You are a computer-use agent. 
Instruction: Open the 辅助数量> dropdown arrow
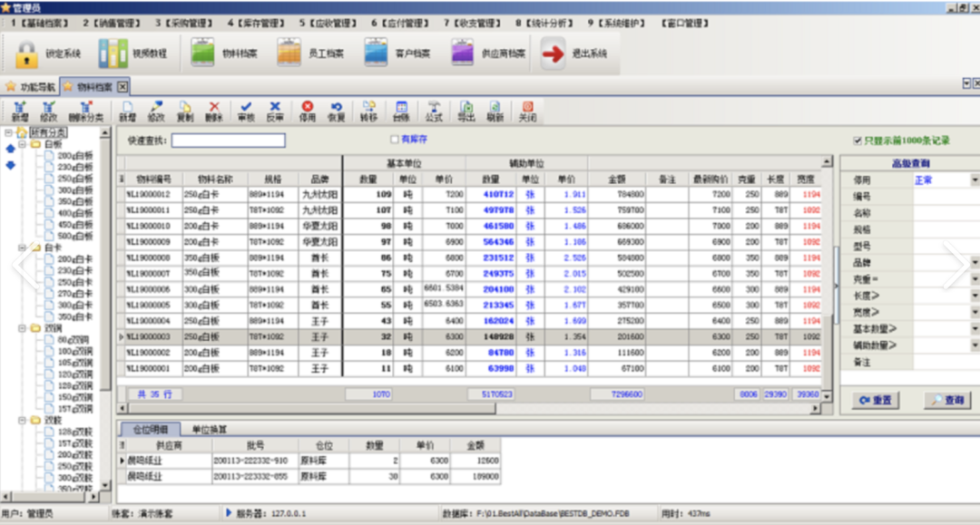click(975, 345)
